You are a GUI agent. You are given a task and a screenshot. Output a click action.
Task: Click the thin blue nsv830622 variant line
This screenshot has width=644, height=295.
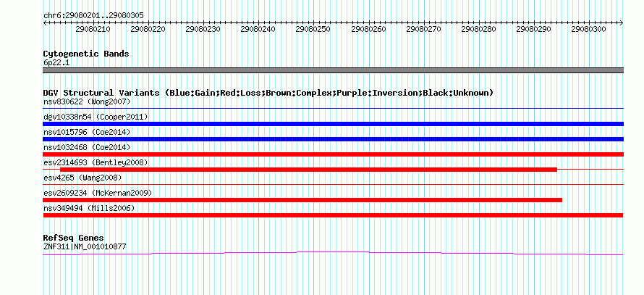pos(333,109)
